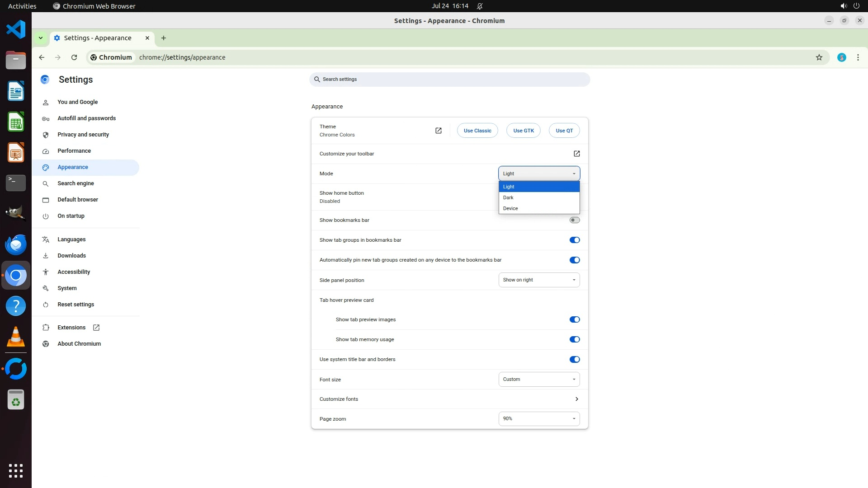Open the theme external link icon
Viewport: 868px width, 488px height.
tap(438, 131)
